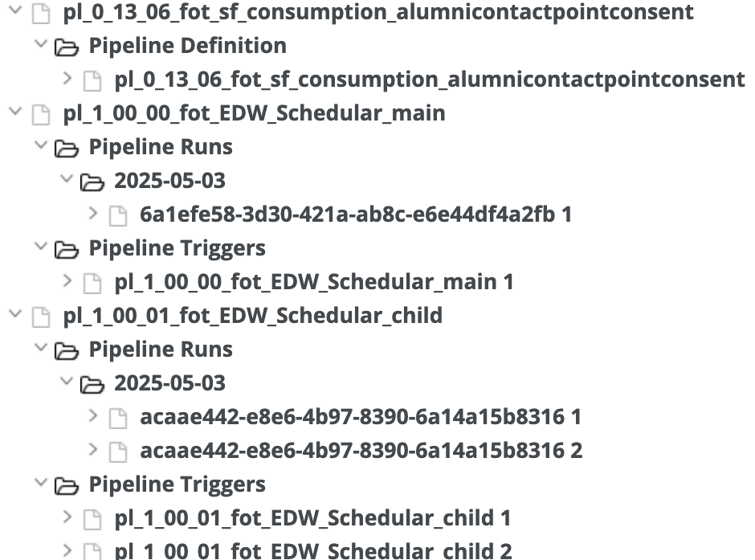Click file icon beside run 6a1efe58-3d30-421a-ab8c-e6e44df4a2fb 1
Viewport: 755px width, 560px height.
click(x=117, y=215)
